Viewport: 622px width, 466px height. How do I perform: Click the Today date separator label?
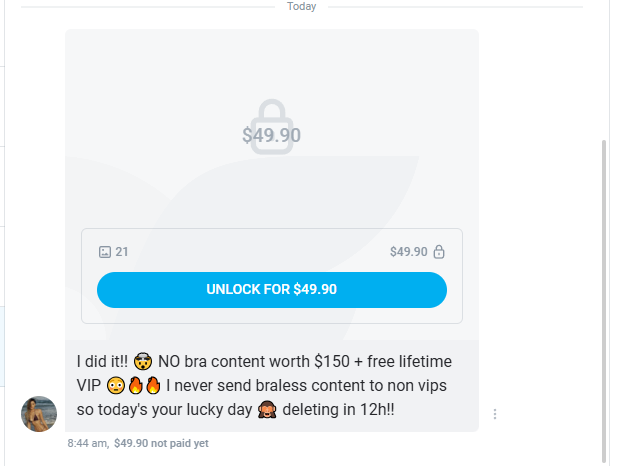pos(301,7)
